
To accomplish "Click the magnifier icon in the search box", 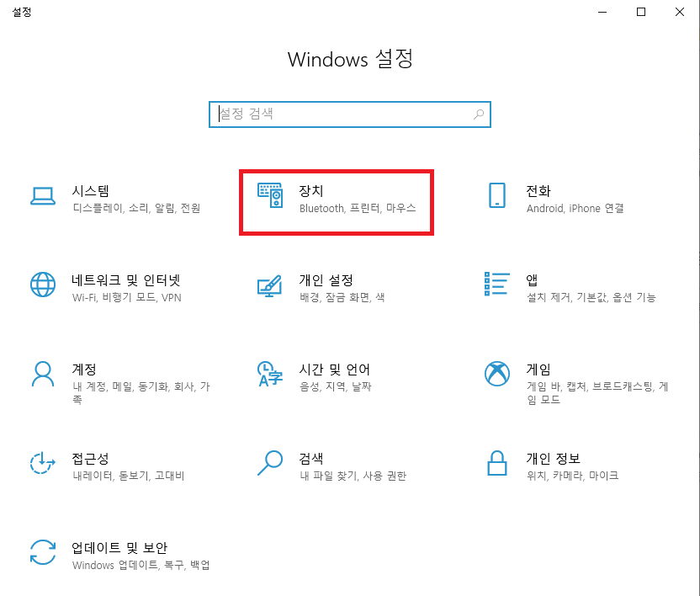I will [x=479, y=114].
